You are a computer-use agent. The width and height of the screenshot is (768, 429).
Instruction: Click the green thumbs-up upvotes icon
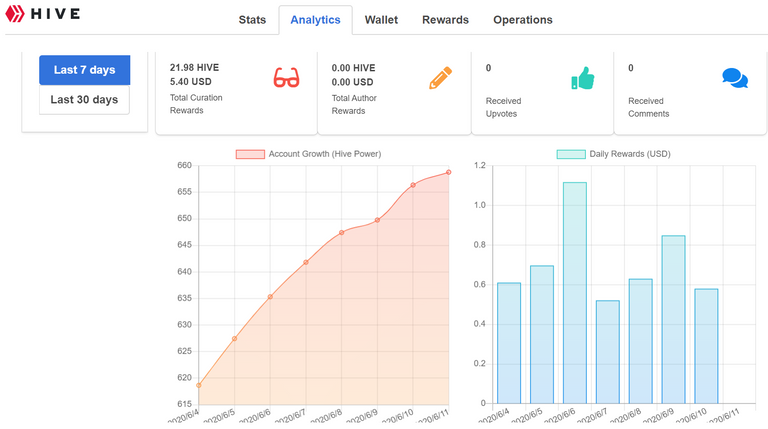coord(583,78)
